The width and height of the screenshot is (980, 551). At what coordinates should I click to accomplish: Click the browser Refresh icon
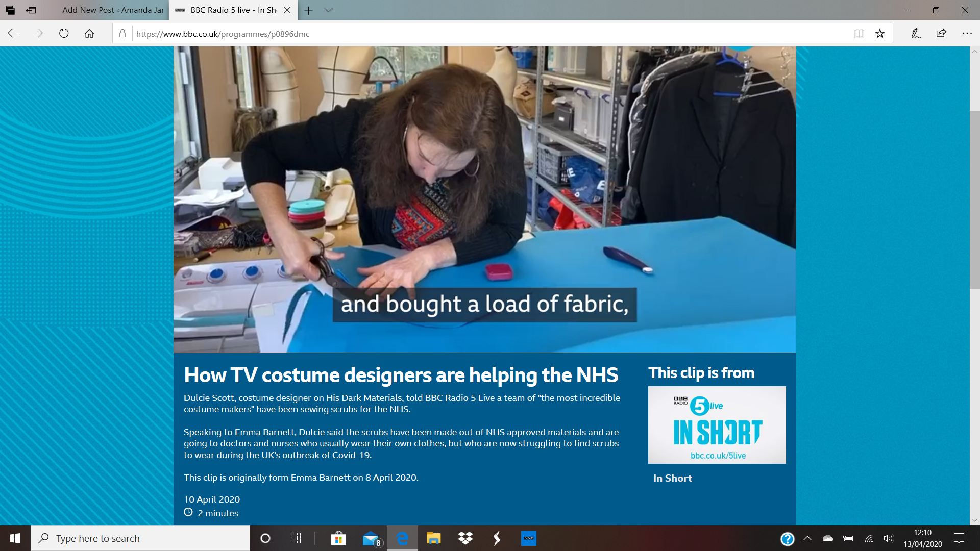pyautogui.click(x=63, y=34)
